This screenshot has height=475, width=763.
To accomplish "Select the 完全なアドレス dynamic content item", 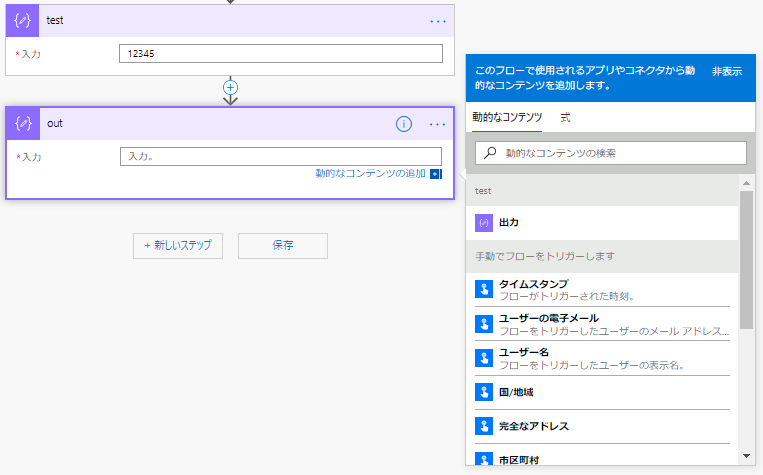I will pos(602,426).
